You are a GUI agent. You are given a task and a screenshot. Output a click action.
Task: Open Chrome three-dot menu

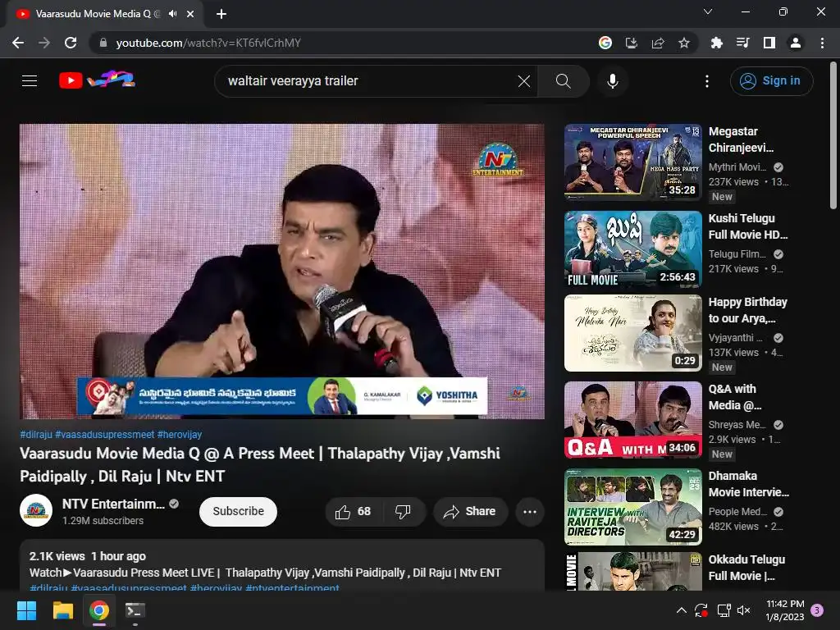tap(822, 43)
